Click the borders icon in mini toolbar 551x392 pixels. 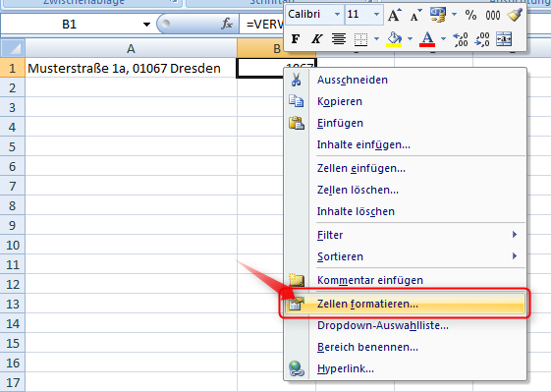(x=360, y=38)
